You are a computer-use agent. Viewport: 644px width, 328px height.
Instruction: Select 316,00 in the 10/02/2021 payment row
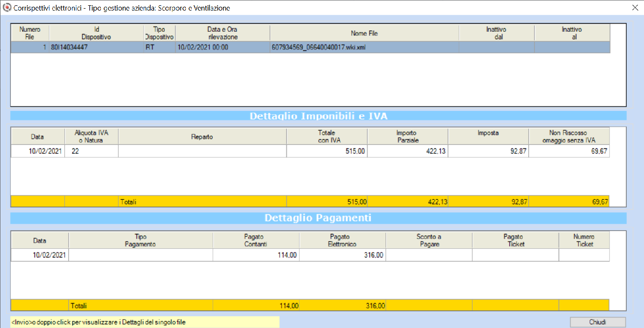click(342, 255)
